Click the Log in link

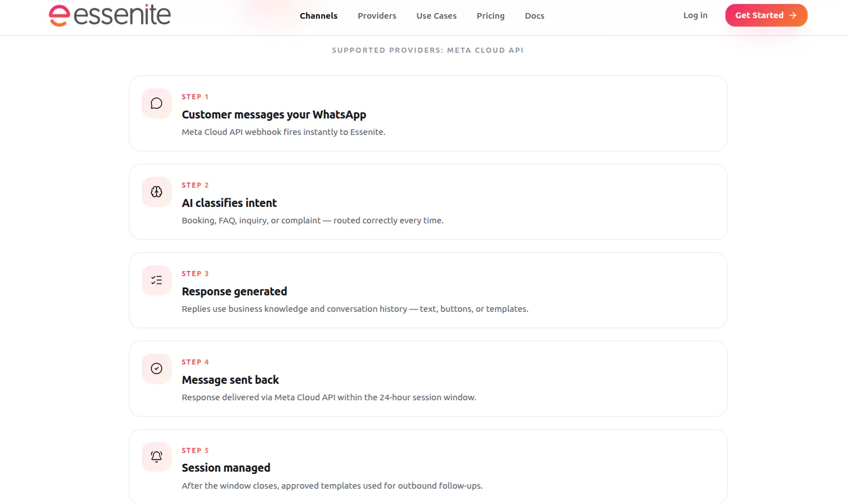(695, 15)
